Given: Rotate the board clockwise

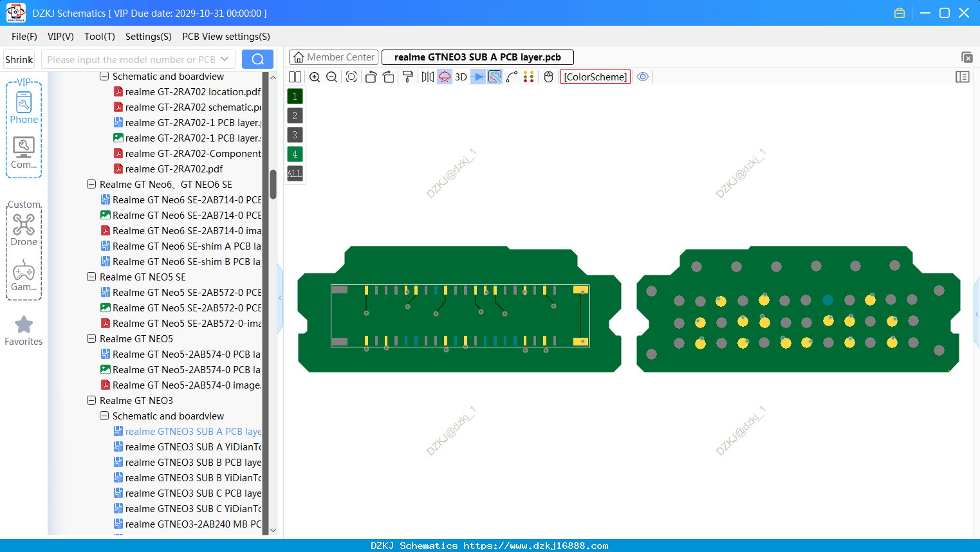Looking at the screenshot, I should coord(388,77).
